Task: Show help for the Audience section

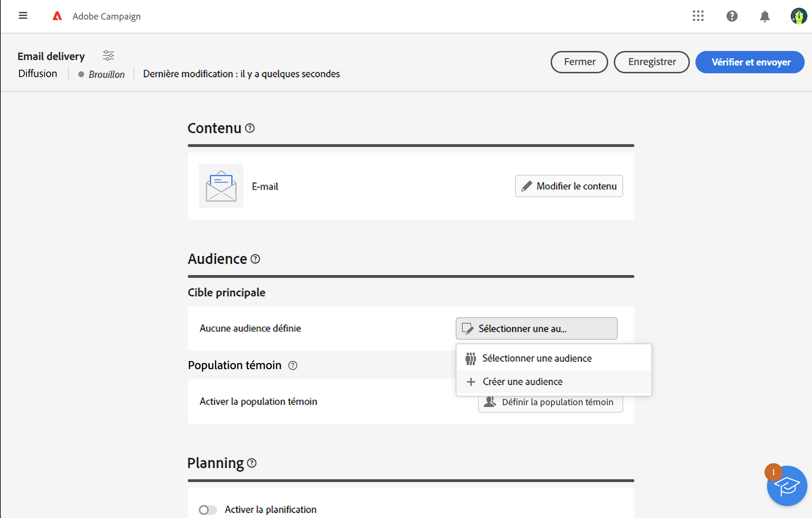Action: tap(255, 259)
